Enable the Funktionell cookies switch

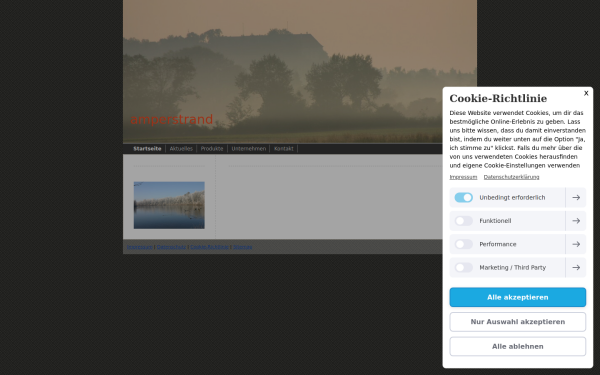(x=463, y=221)
